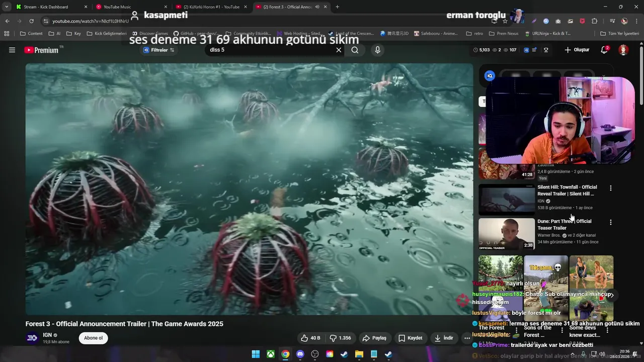Open Filtreler filter button
Image resolution: width=644 pixels, height=362 pixels.
click(x=159, y=50)
